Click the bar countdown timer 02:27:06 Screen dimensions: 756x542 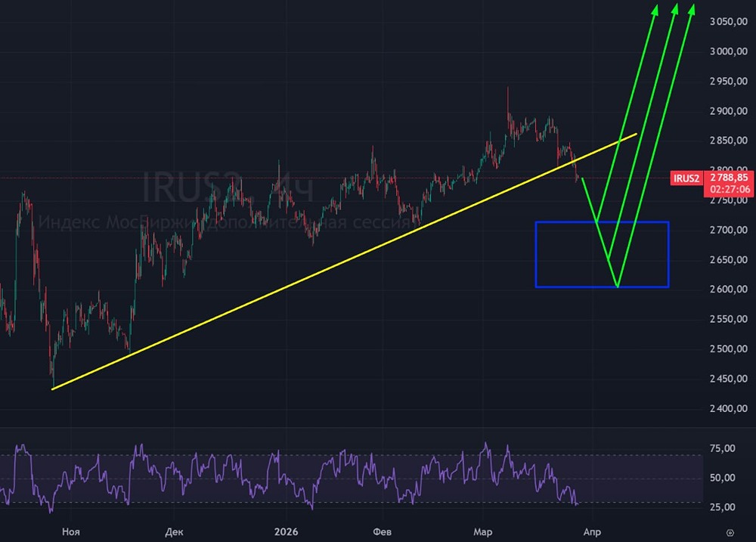(x=730, y=190)
